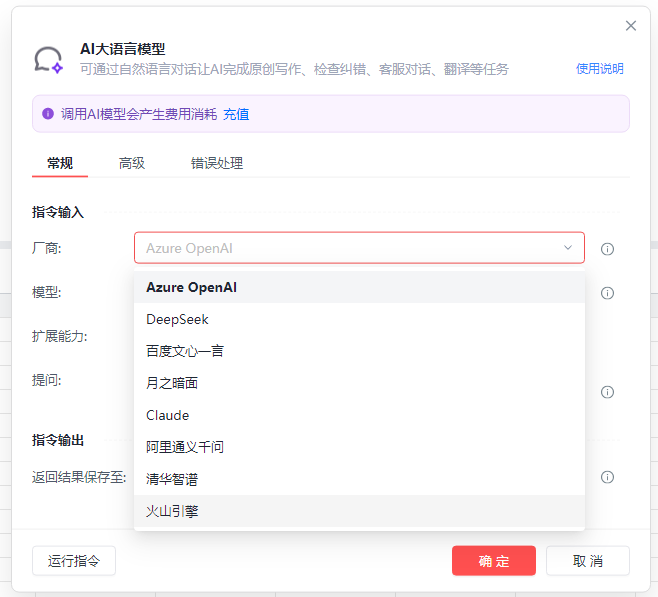Screen dimensions: 658x597
Task: Choose DeepSeek as the vendor
Action: point(359,319)
